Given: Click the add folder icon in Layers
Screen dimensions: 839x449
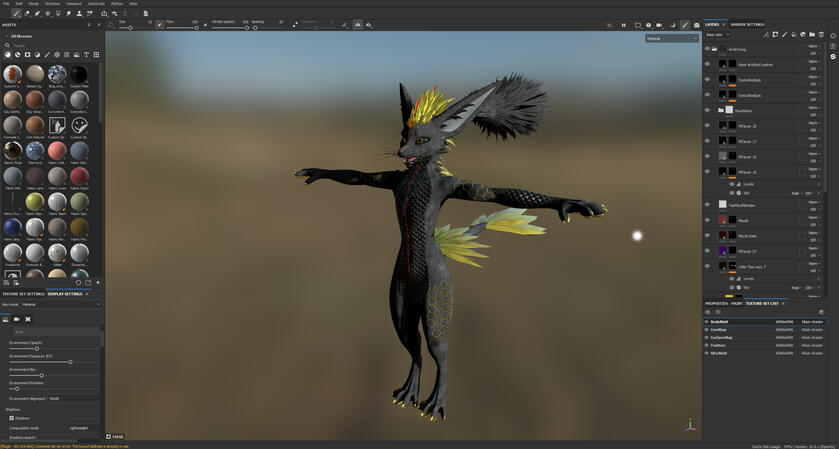Looking at the screenshot, I should tap(812, 35).
